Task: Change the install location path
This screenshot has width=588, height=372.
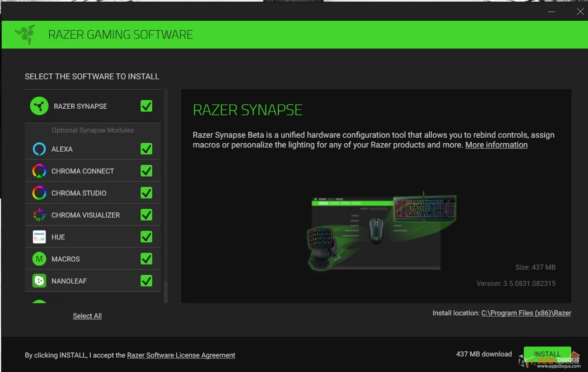Action: point(526,313)
